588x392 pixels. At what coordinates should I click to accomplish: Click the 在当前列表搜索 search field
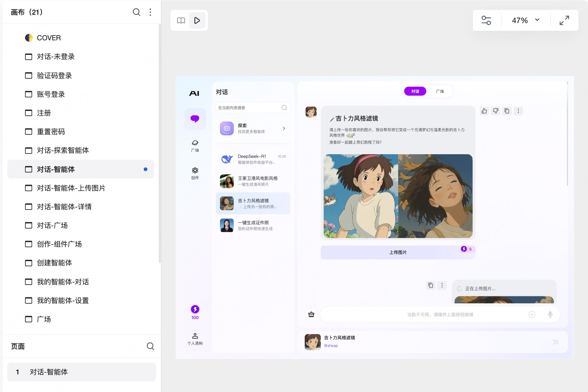coord(253,108)
